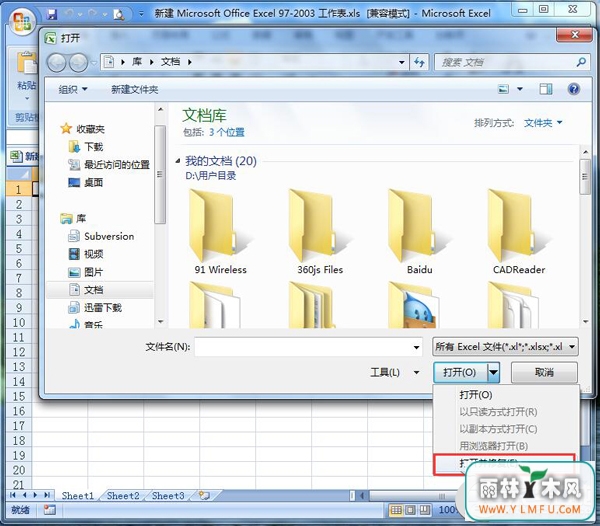This screenshot has width=600, height=526.
Task: Open the 工具(L) dropdown
Action: pos(395,372)
